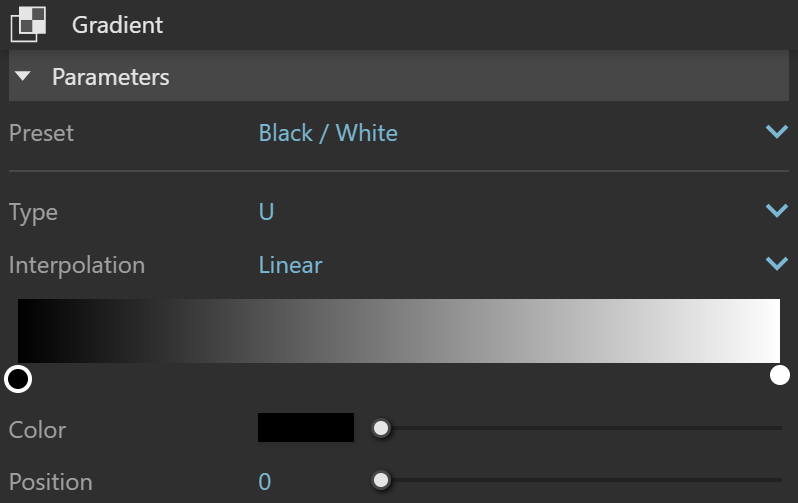
Task: Click the middle of the gradient bar
Action: 399,331
